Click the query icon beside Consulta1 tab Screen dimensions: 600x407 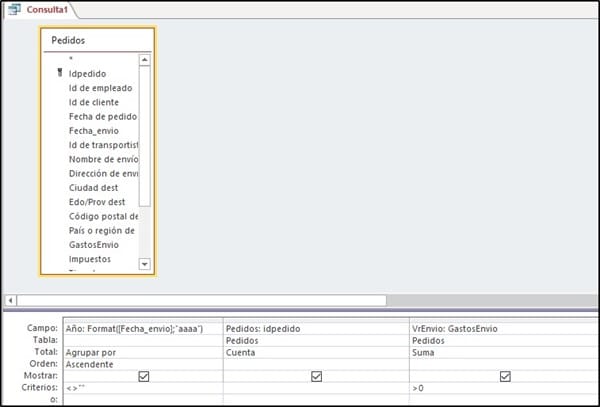14,10
